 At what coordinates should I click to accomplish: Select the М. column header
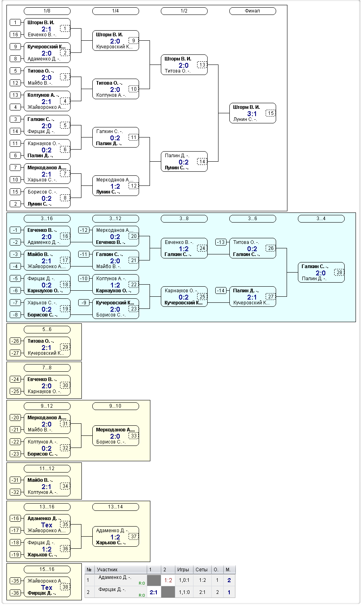(229, 570)
